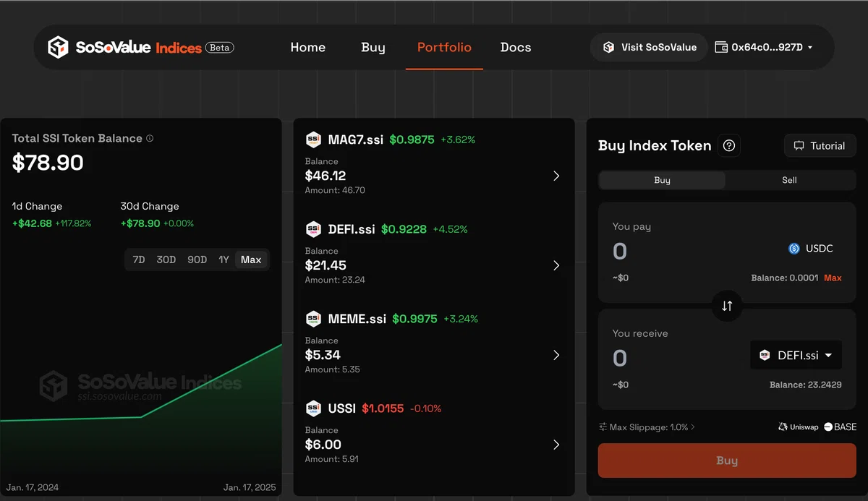Click the Beta badge next to Indices

click(220, 48)
